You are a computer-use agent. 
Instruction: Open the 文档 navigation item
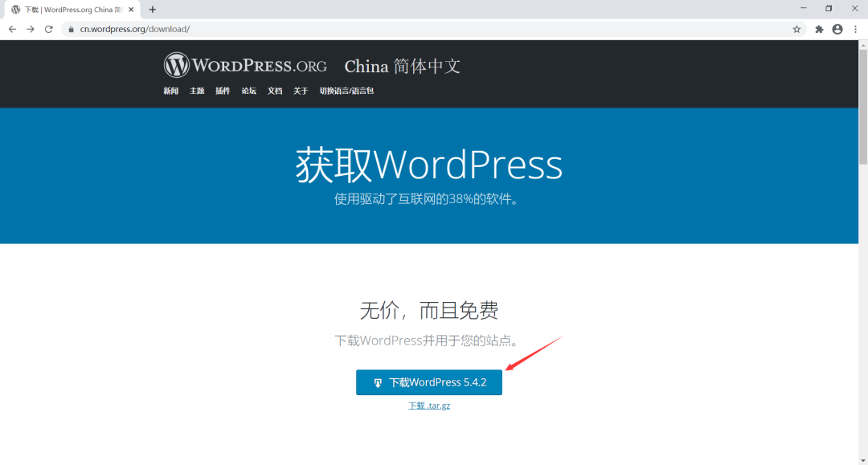pyautogui.click(x=275, y=91)
